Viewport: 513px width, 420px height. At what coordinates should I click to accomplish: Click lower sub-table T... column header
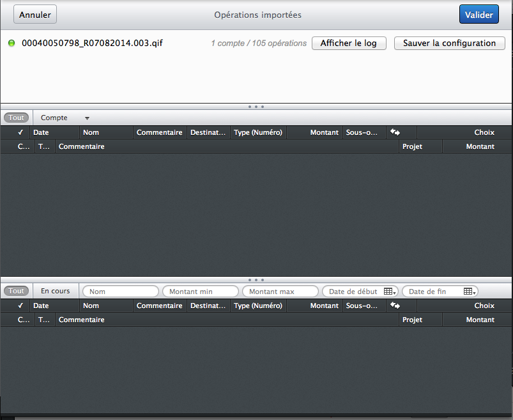click(44, 320)
